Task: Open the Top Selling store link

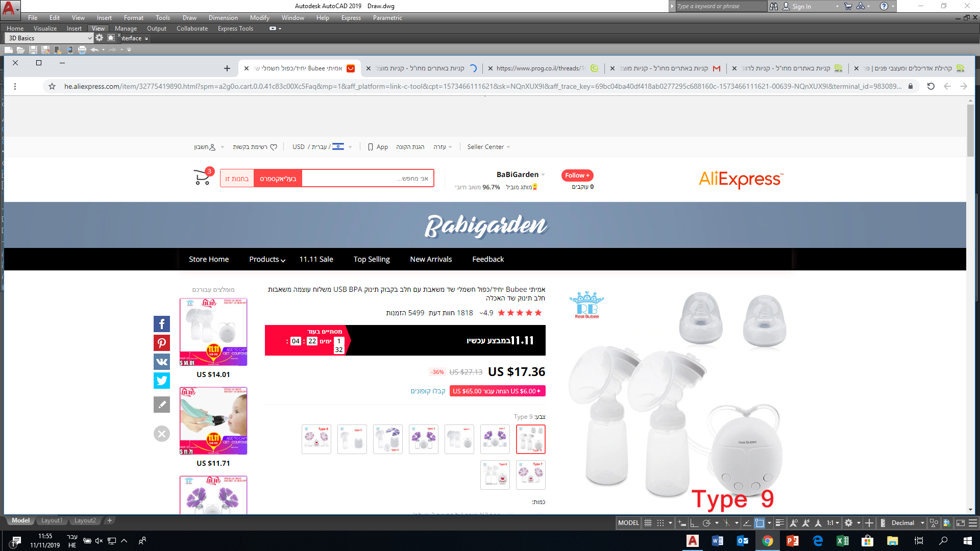Action: click(x=372, y=259)
